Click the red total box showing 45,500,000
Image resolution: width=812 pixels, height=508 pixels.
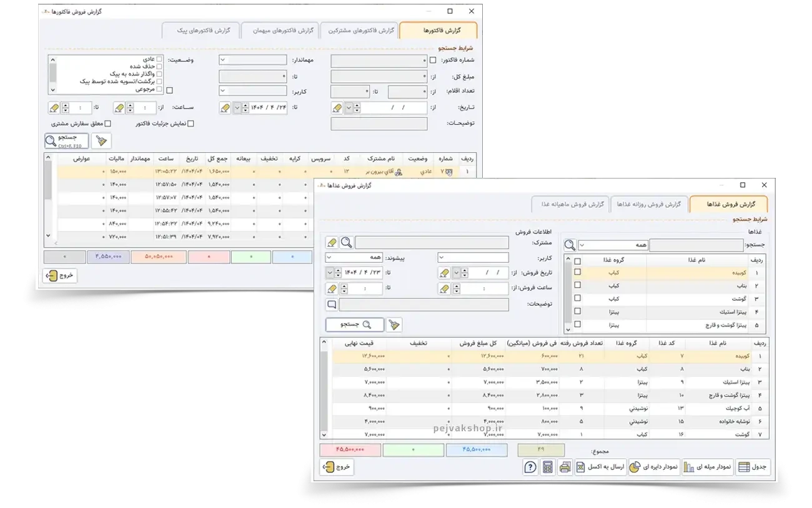coord(349,449)
